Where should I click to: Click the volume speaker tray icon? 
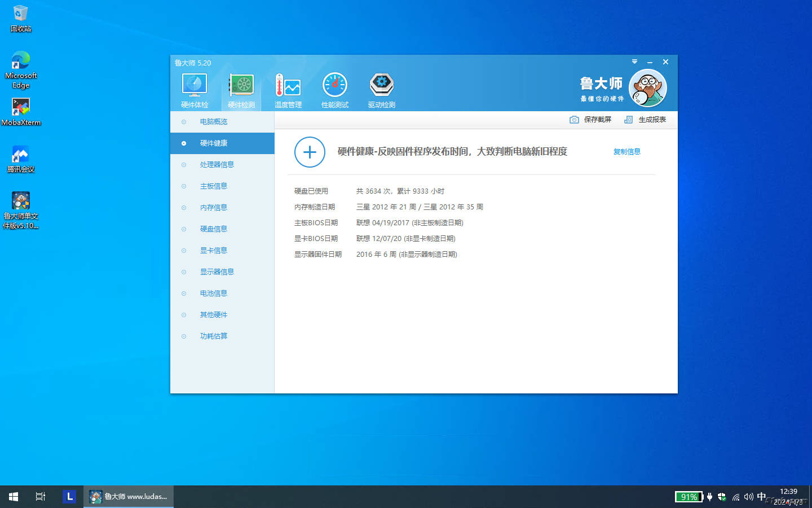[x=749, y=497]
